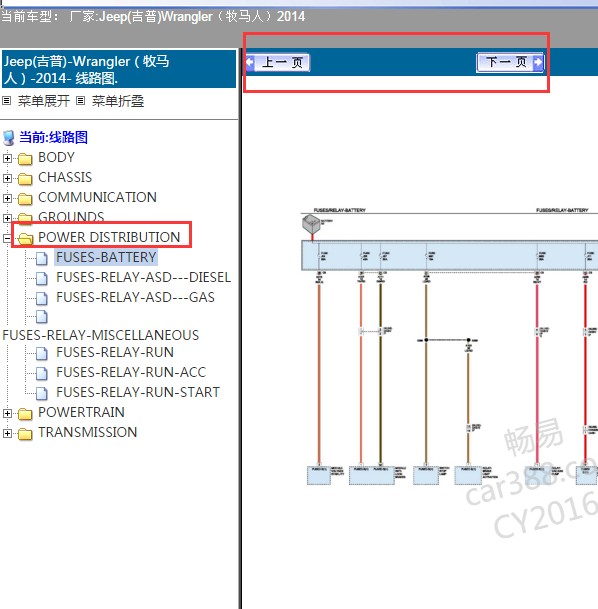
Task: Go to next page with 下一页 button
Action: pyautogui.click(x=510, y=62)
